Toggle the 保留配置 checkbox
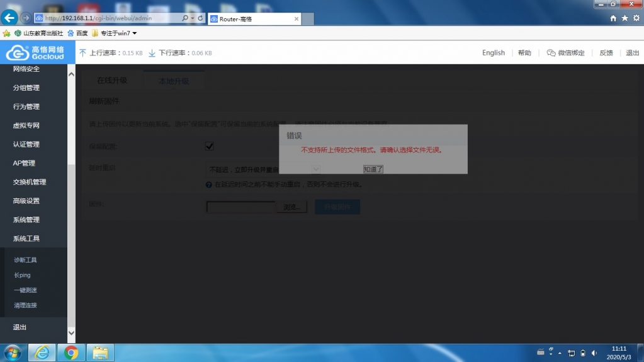Viewport: 644px width, 362px height. coord(209,146)
